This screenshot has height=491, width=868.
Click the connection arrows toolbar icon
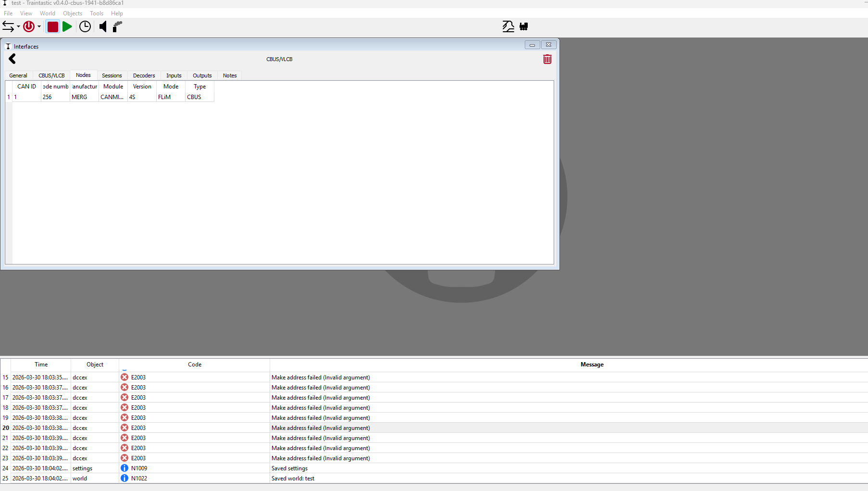point(8,26)
